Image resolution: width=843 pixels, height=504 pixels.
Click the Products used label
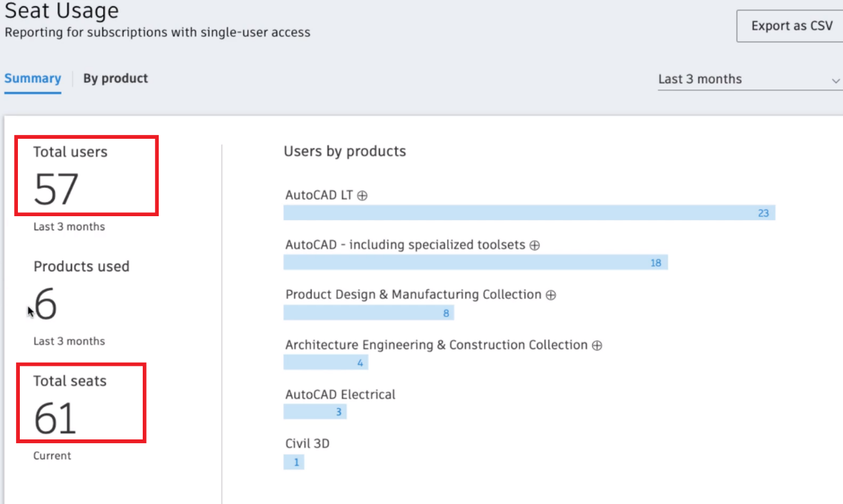point(81,267)
